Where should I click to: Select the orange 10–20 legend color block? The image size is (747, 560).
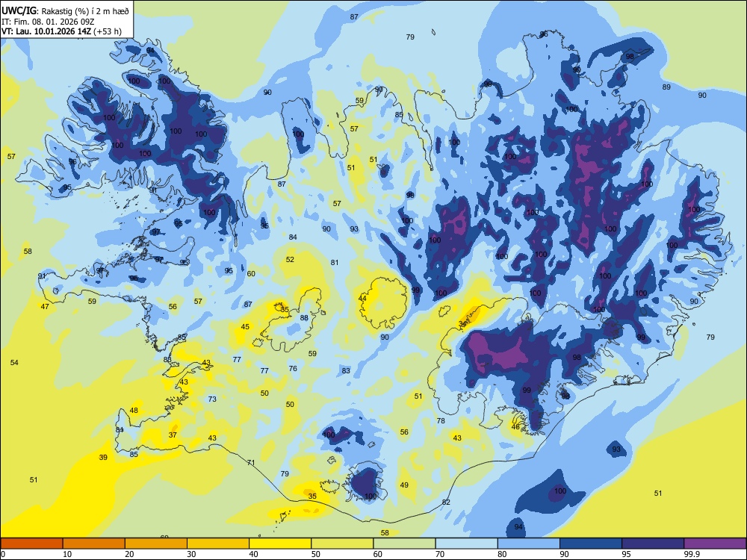(x=94, y=544)
